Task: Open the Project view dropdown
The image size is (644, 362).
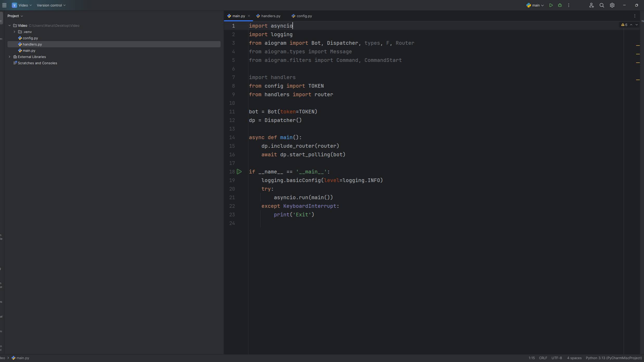Action: [x=15, y=16]
